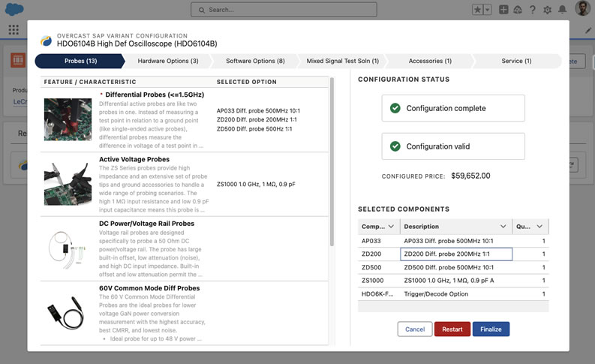Click the Active Voltage Probes thumbnail image
595x364 pixels.
[68, 184]
